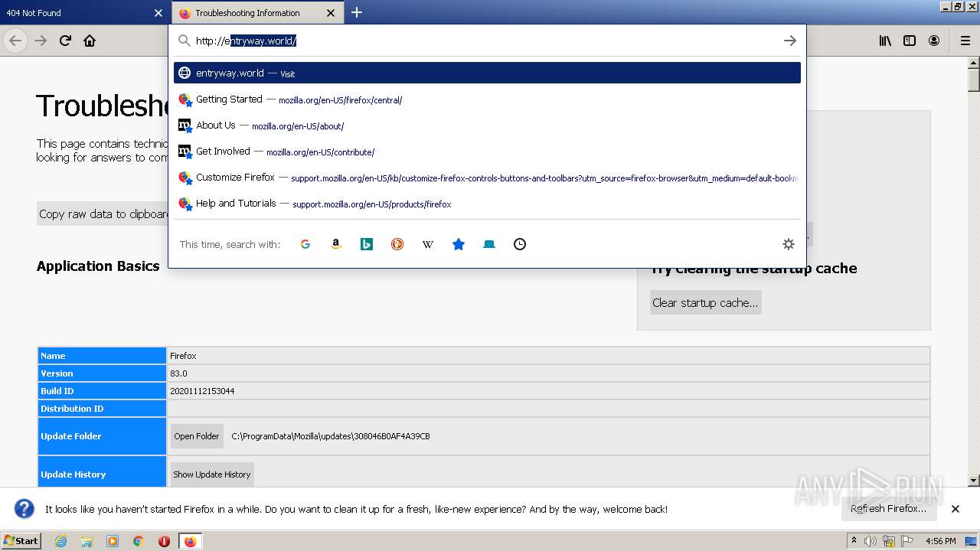
Task: Search this time with Google
Action: click(x=305, y=244)
